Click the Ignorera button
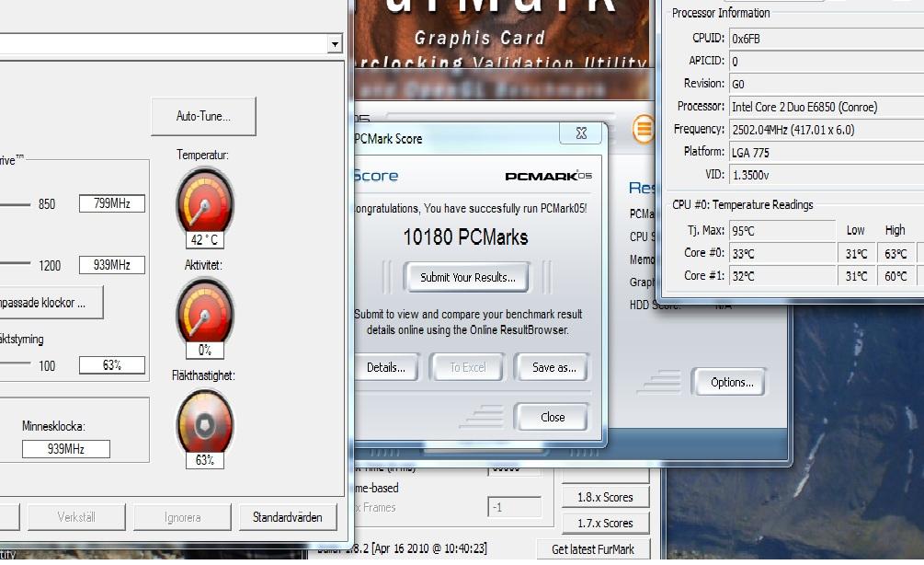Image resolution: width=924 pixels, height=565 pixels. tap(182, 517)
